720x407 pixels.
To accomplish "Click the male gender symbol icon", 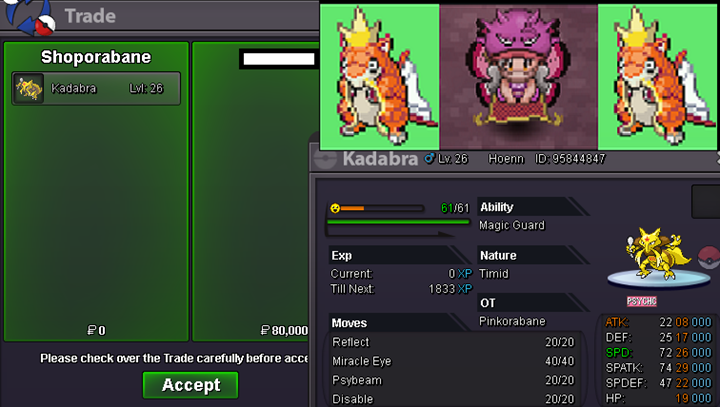I will pos(429,158).
